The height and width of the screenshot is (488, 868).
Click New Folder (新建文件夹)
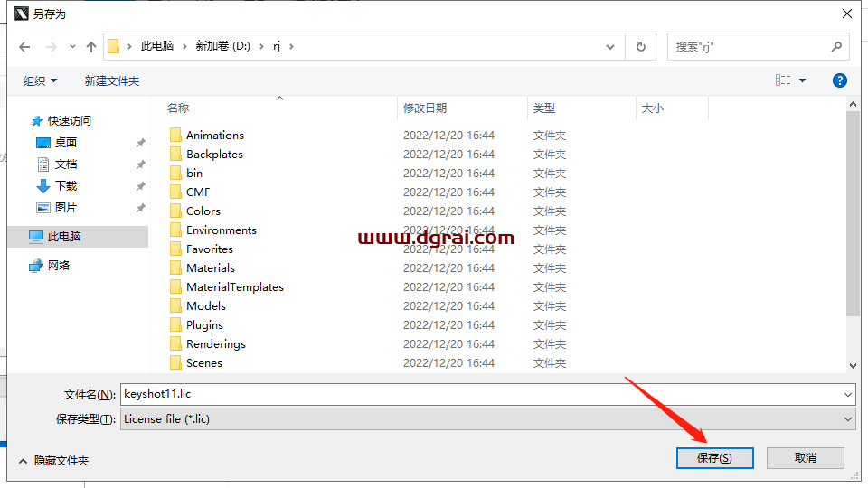pos(112,80)
